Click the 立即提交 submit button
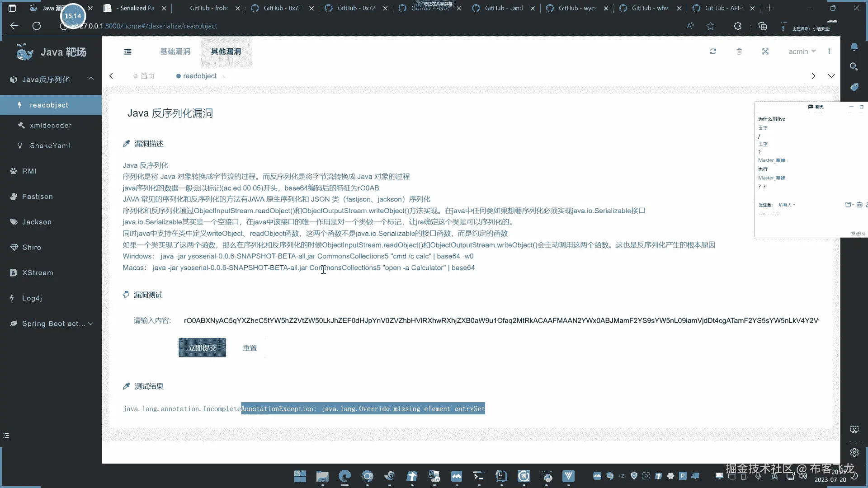This screenshot has height=488, width=868. 202,348
